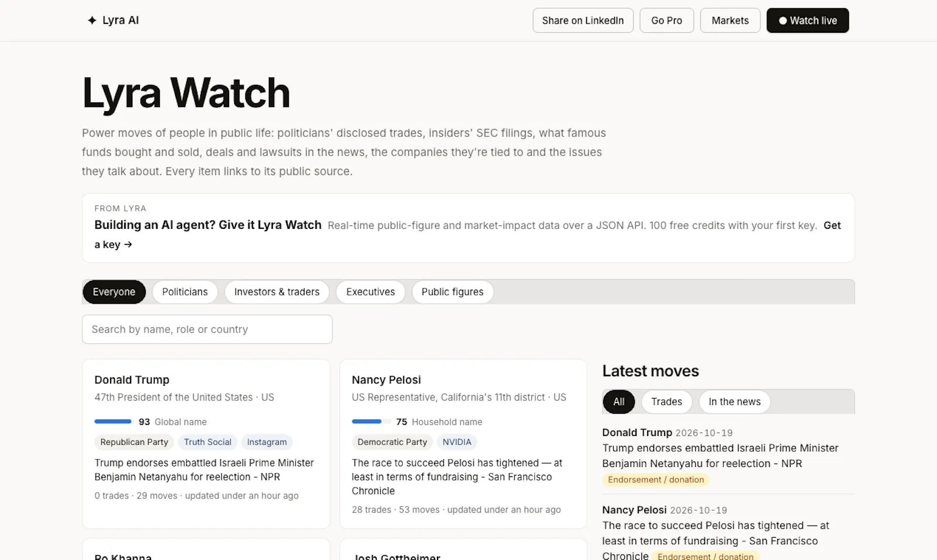Viewport: 937px width, 560px height.
Task: Open the 'Building an AI agent? Give it Lyra Watch' headline
Action: [x=208, y=225]
